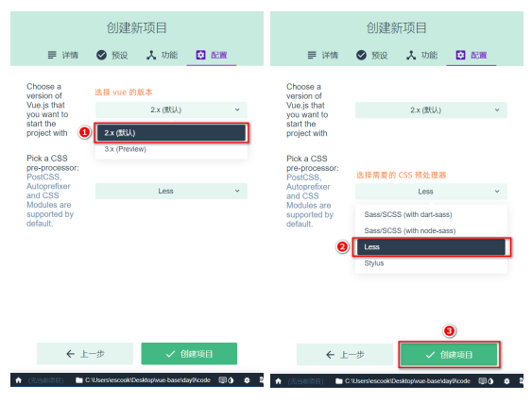Open the 详情 tab in the left panel
This screenshot has height=404, width=532.
[x=63, y=55]
